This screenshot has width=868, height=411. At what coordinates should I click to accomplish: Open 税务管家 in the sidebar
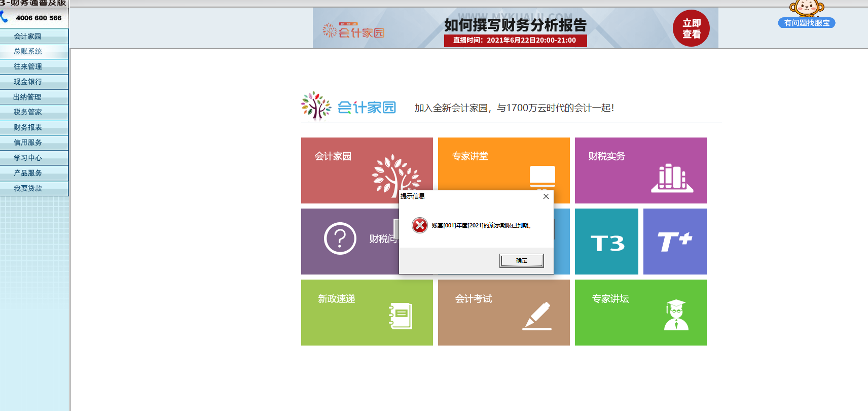click(34, 113)
